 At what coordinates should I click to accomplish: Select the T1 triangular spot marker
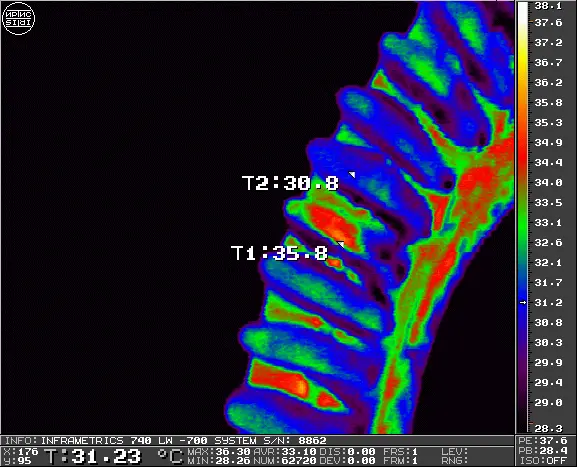coord(341,244)
